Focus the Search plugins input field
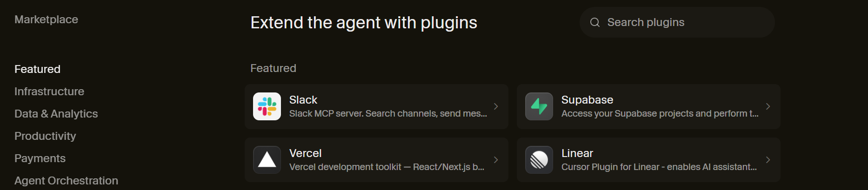Image resolution: width=868 pixels, height=190 pixels. tap(677, 22)
